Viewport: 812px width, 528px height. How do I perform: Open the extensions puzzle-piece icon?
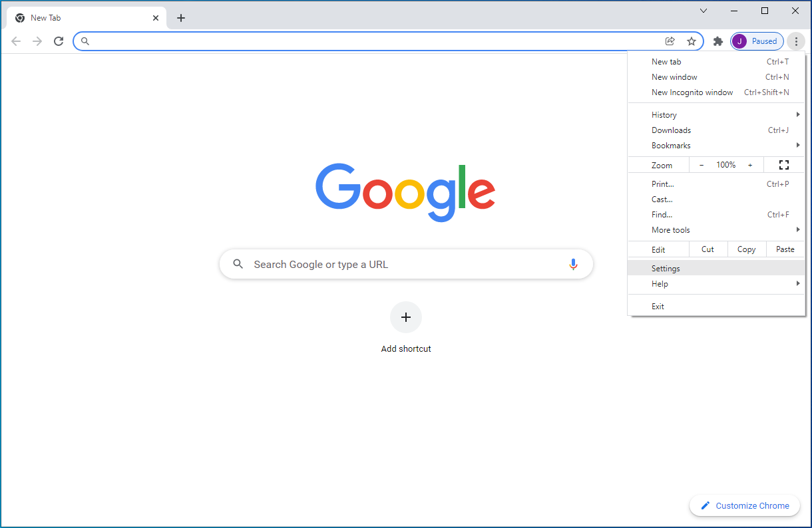tap(717, 41)
